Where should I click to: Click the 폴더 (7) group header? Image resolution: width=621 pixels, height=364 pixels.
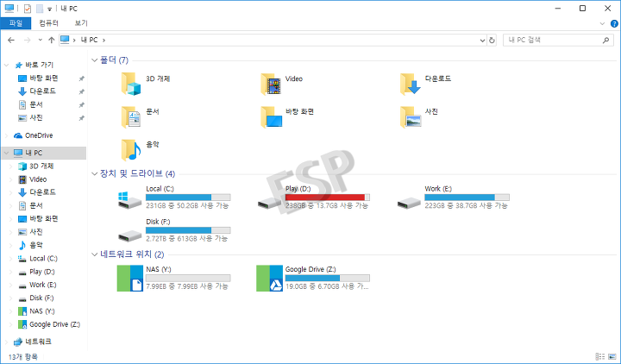point(114,60)
